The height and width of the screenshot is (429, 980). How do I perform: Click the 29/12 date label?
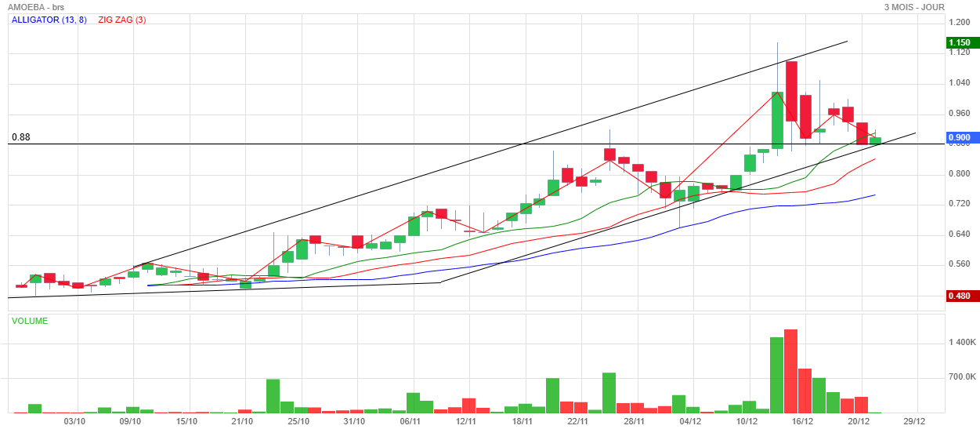point(914,421)
